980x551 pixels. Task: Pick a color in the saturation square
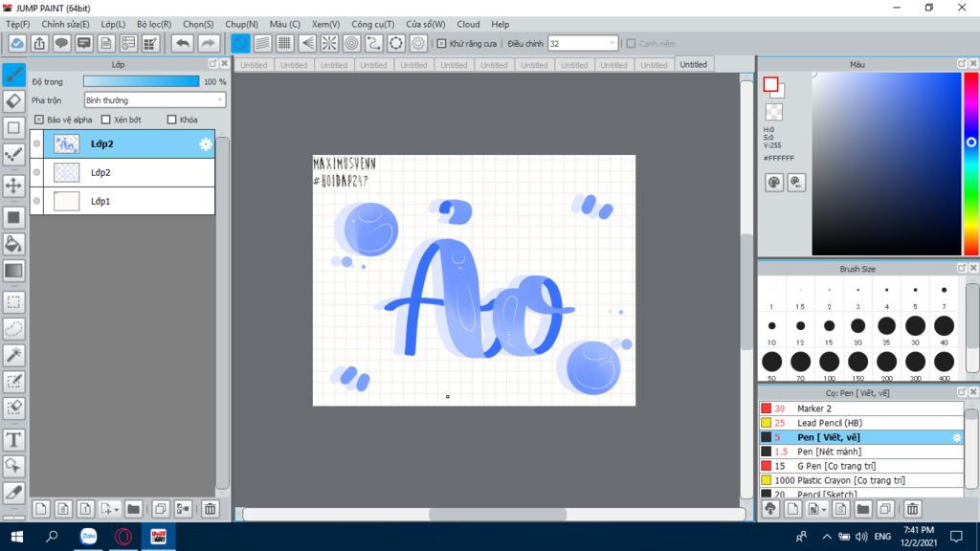pos(886,164)
